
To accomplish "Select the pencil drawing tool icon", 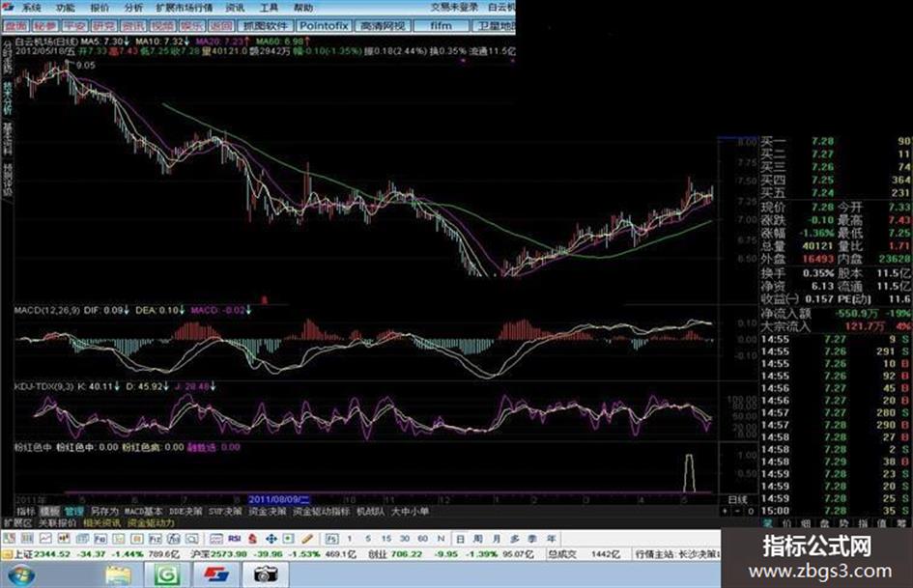I will coord(307,539).
